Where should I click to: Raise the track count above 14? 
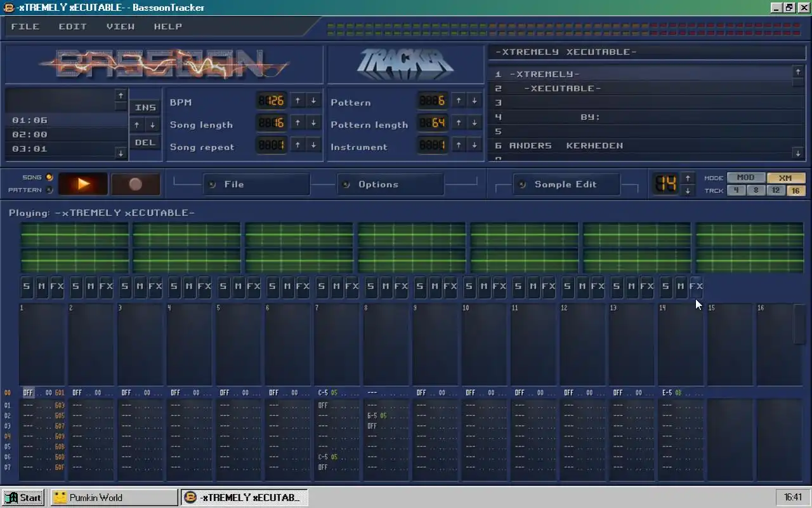[x=688, y=178]
